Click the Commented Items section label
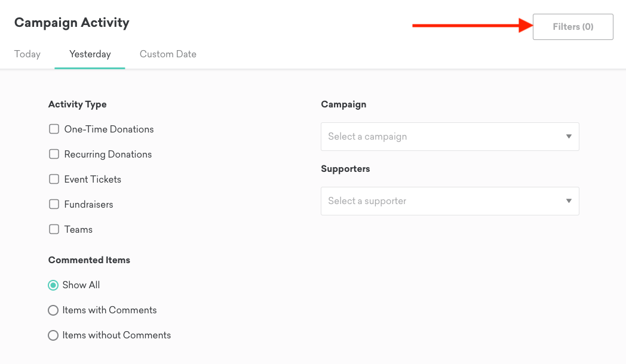This screenshot has height=364, width=626. click(89, 260)
